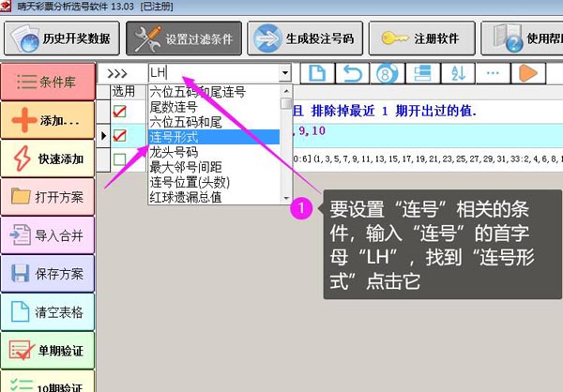563x392 pixels.
Task: Click the orange play arrow icon
Action: [527, 73]
